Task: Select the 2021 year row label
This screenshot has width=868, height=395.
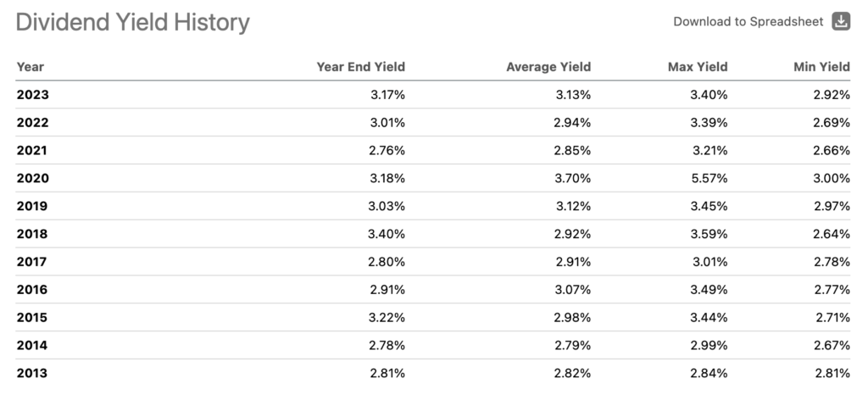Action: click(32, 151)
